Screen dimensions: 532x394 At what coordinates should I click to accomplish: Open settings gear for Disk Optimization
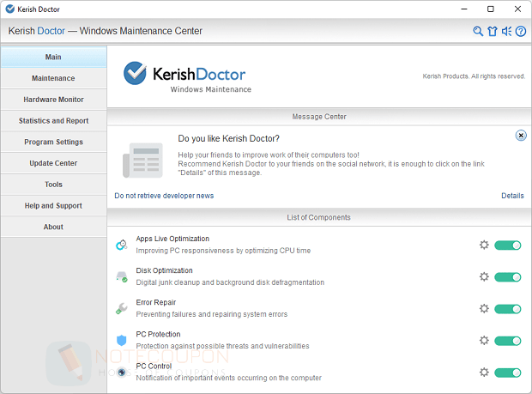point(484,276)
